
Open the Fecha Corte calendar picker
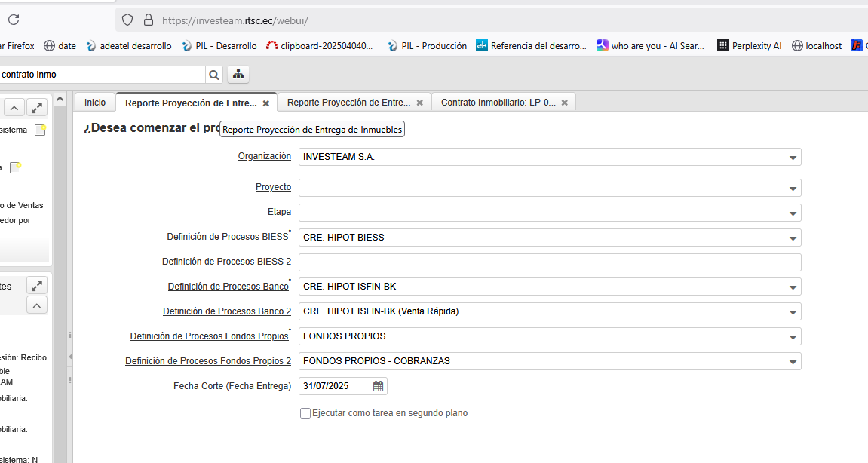pos(379,386)
